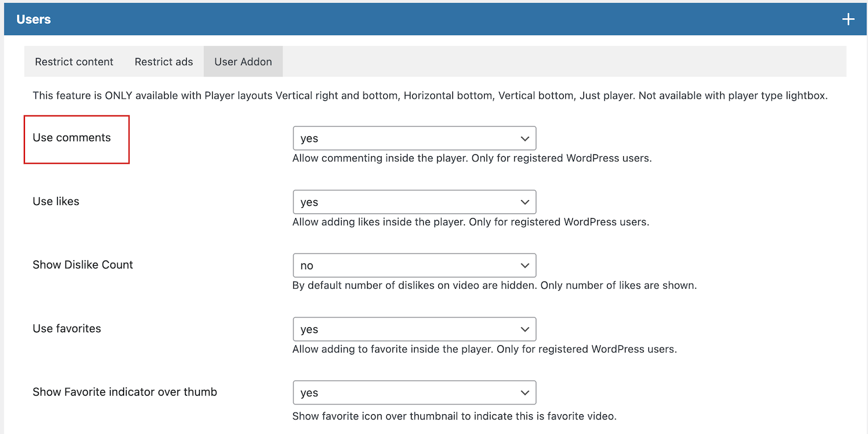Click the Use likes label
The image size is (868, 434).
tap(56, 201)
